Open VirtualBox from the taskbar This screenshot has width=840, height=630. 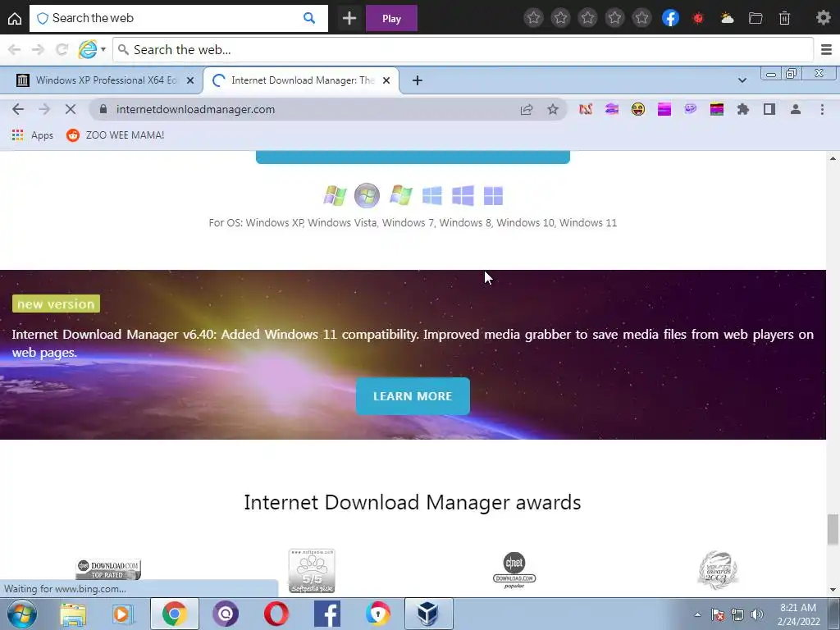point(428,614)
